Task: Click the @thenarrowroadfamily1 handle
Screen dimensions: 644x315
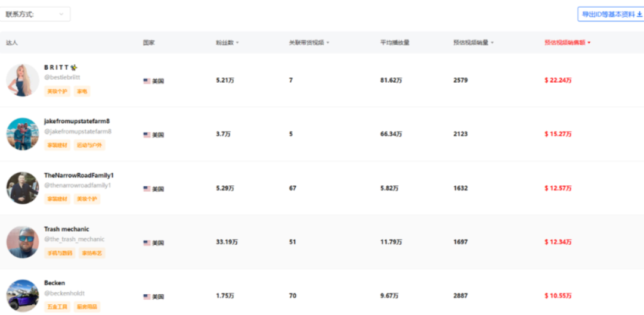Action: [78, 185]
